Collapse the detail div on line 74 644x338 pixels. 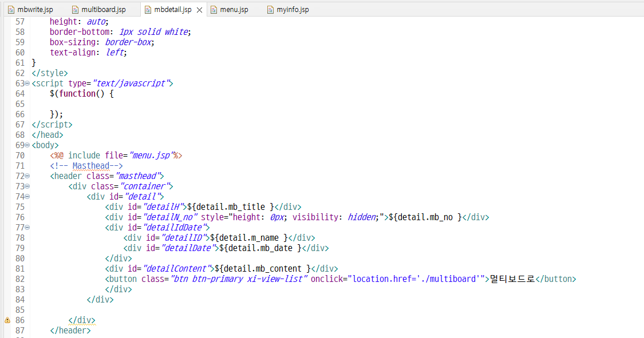[x=27, y=197]
